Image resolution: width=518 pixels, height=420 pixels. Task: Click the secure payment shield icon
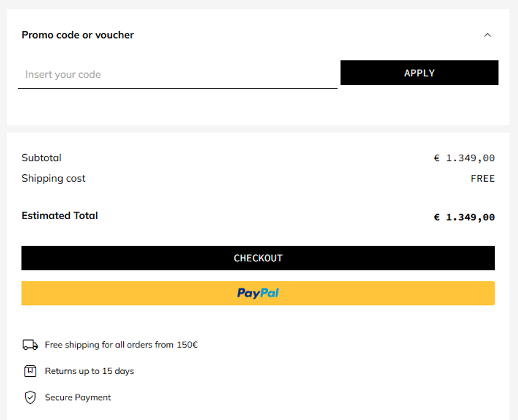tap(30, 398)
